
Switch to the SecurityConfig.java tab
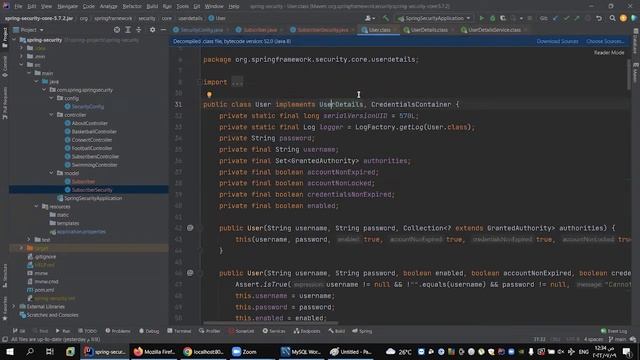click(202, 30)
